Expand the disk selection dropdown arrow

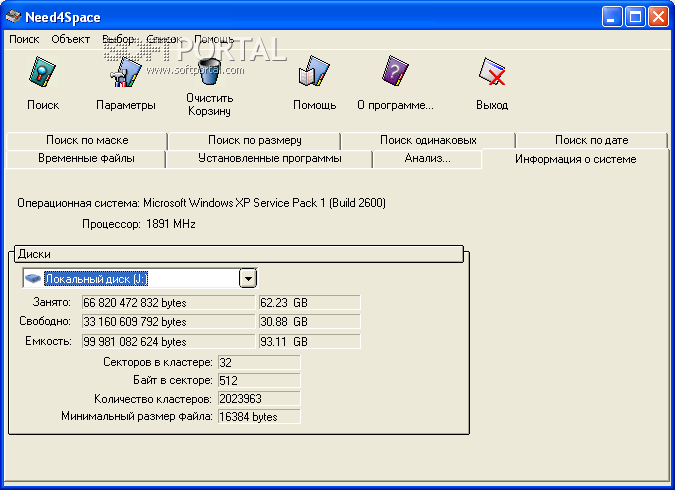pos(248,279)
